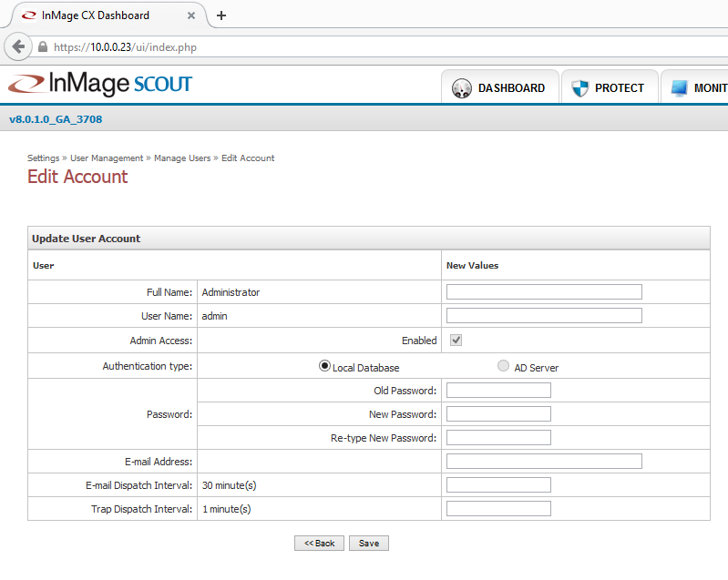Screen dimensions: 728x580
Task: Click the Protect shield icon
Action: click(579, 88)
